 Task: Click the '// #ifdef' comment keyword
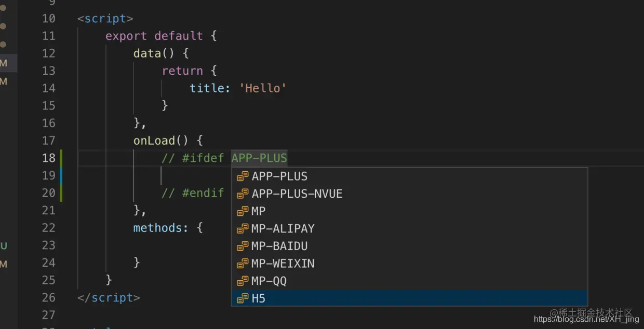[x=193, y=158]
